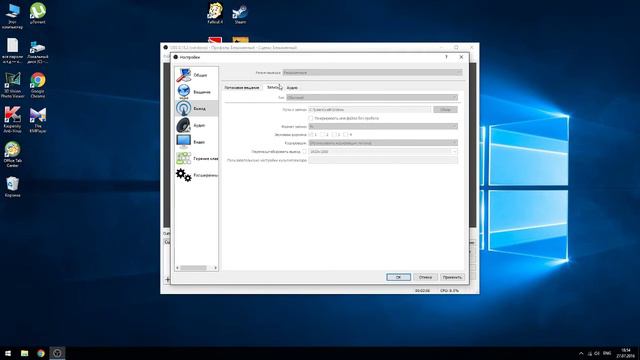
Task: Click the sidebar scrollbar right arrow
Action: [x=216, y=268]
